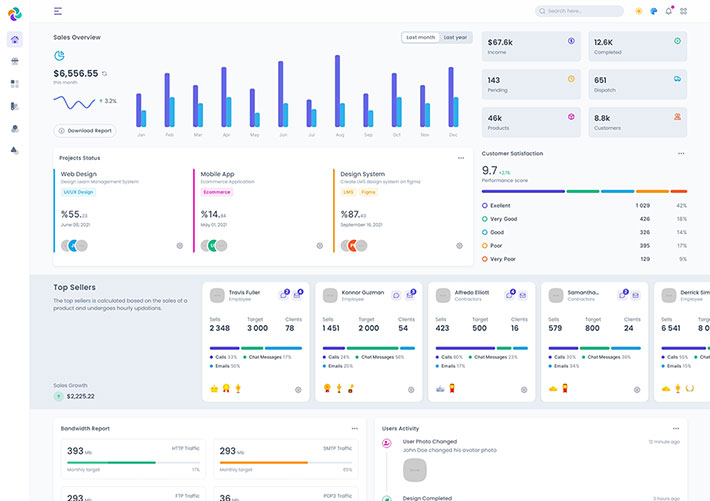Click the Download Report button
The width and height of the screenshot is (710, 501).
85,131
